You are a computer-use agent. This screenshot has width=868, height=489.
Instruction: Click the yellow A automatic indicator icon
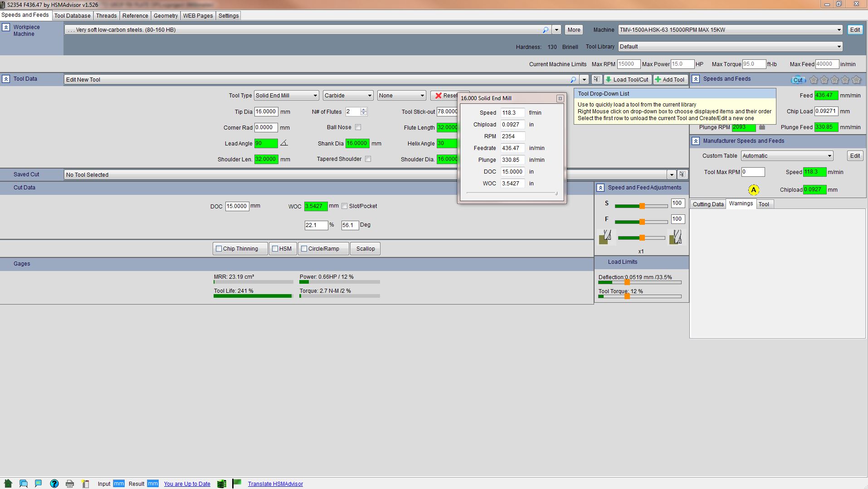pos(754,190)
